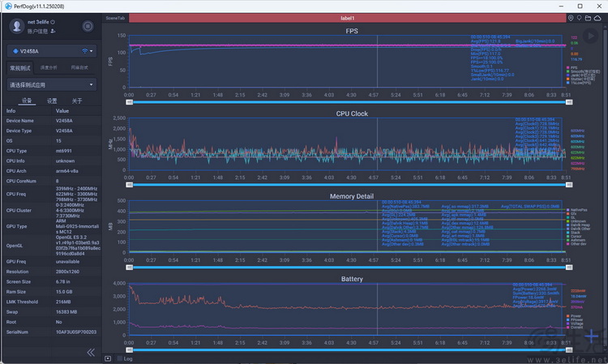Viewport: 608px width, 364px height.
Task: Click the user avatar icon
Action: click(16, 26)
